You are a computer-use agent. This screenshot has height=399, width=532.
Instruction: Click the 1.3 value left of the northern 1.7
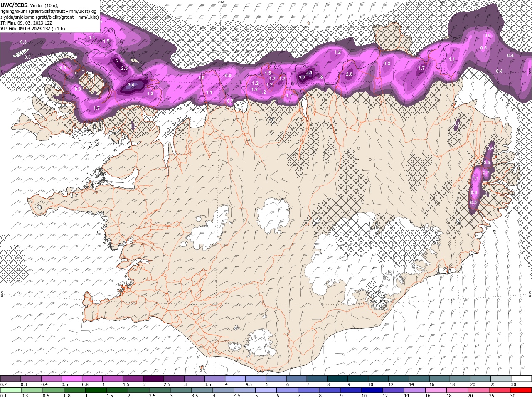click(387, 64)
